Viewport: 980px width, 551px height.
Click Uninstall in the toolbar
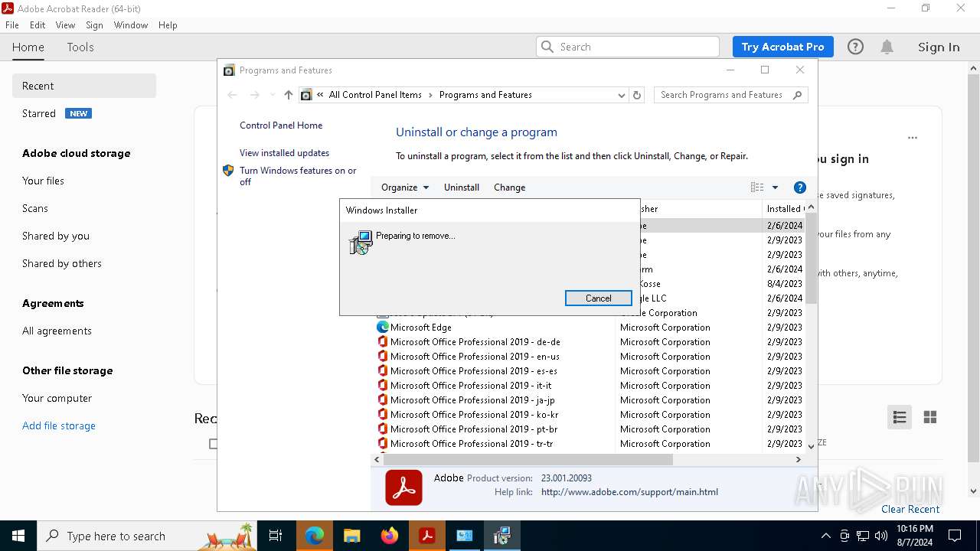(462, 187)
